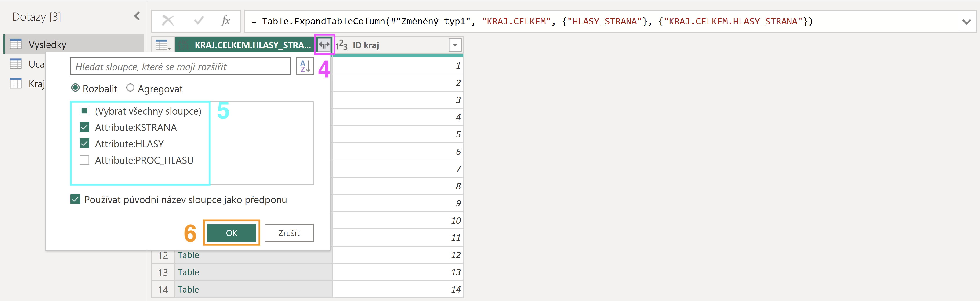Cancel formula edit with X icon
Viewport: 980px width, 301px height.
pyautogui.click(x=168, y=21)
